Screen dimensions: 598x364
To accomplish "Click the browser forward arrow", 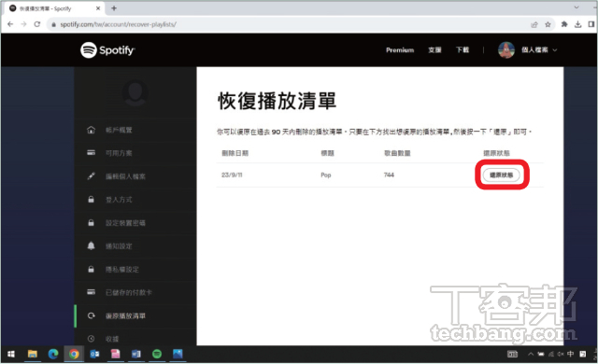I will click(23, 24).
